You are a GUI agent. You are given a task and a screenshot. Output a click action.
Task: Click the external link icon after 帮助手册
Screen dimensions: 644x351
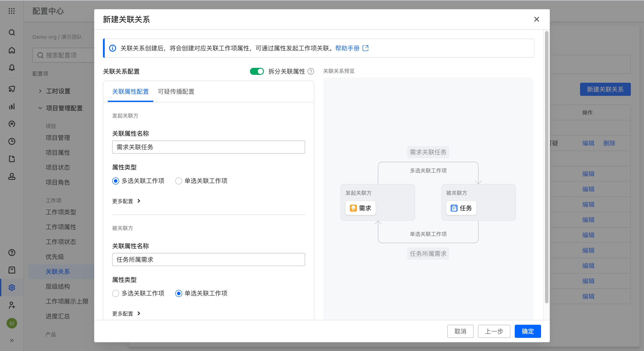point(366,48)
